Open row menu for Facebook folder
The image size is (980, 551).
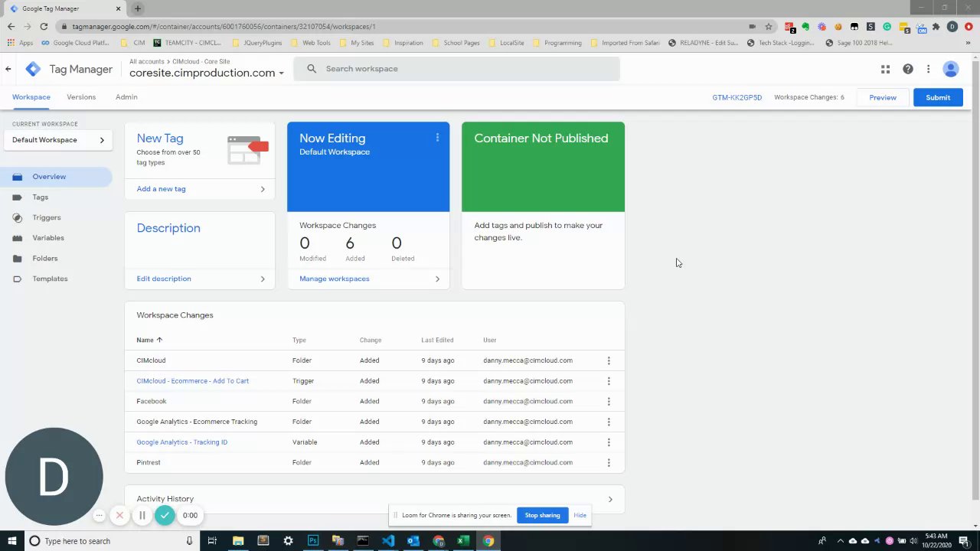coord(609,401)
